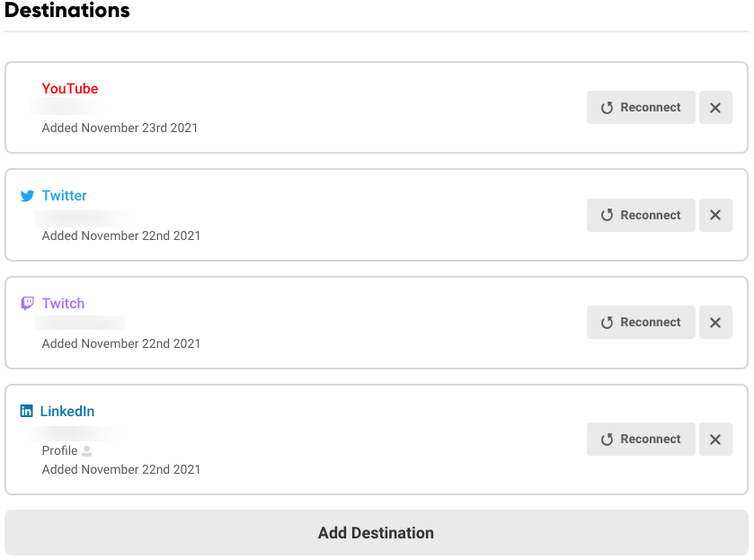754x560 pixels.
Task: Open the Twitter account link
Action: click(x=63, y=195)
